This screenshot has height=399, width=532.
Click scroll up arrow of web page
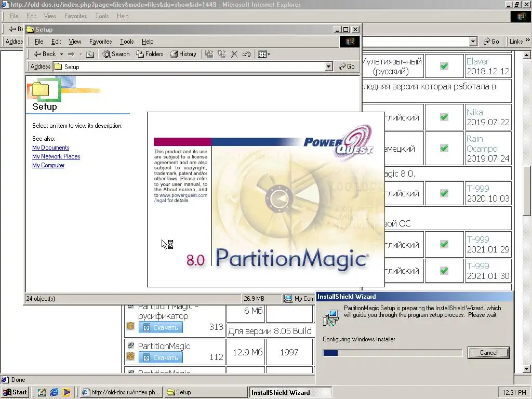coord(527,55)
